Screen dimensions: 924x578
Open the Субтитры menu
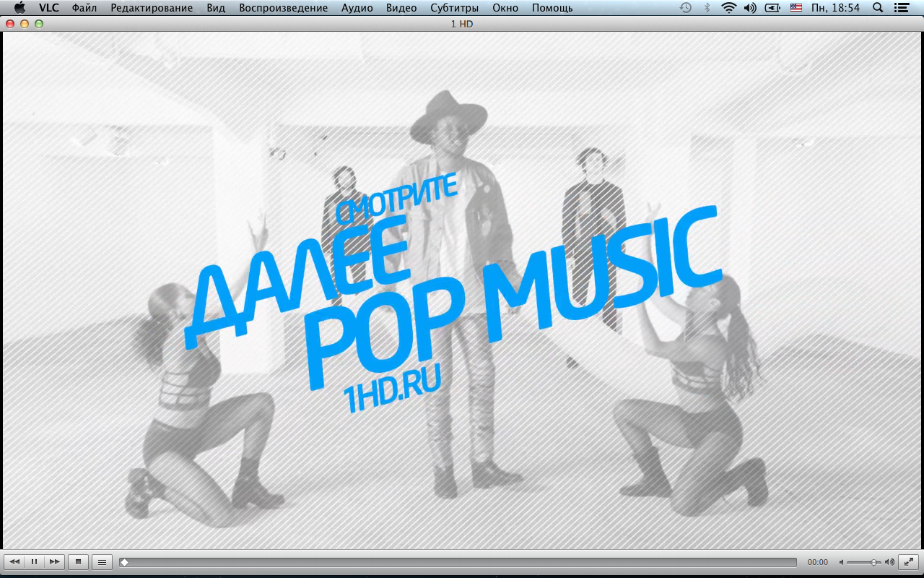pyautogui.click(x=454, y=8)
